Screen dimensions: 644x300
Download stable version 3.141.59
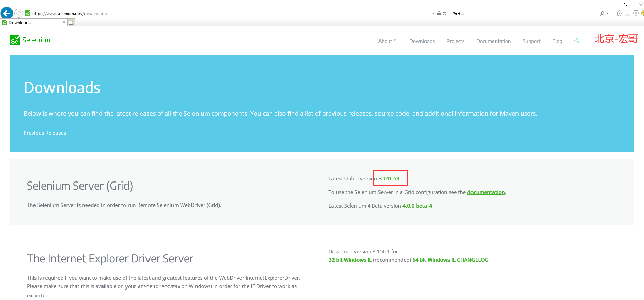pos(389,178)
